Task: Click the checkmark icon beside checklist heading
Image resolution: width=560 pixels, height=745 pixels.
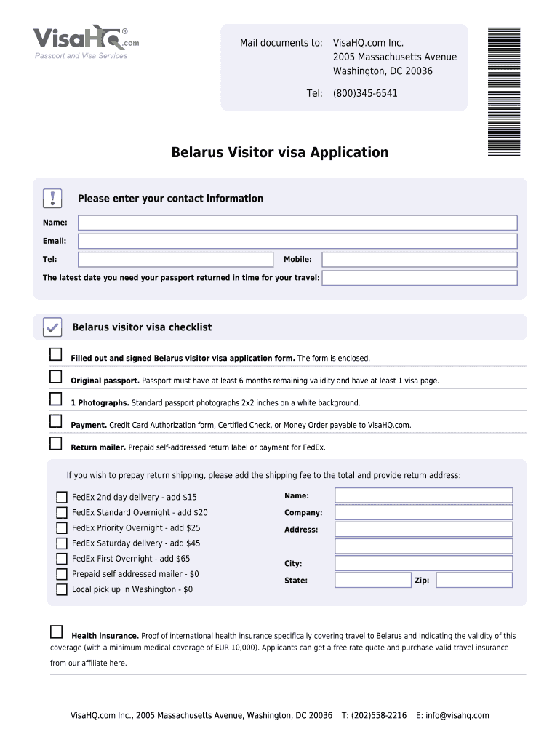Action: (52, 327)
